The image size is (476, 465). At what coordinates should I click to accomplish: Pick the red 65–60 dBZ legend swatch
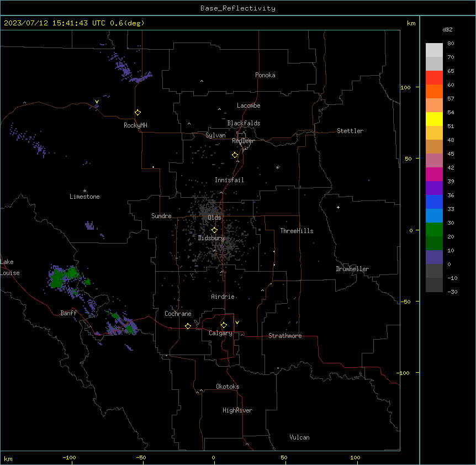tap(434, 78)
